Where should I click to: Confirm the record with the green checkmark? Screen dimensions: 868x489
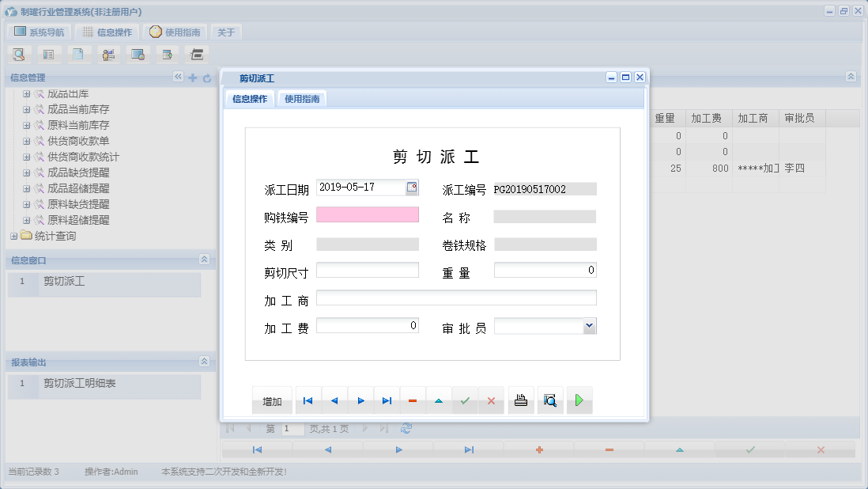(465, 400)
